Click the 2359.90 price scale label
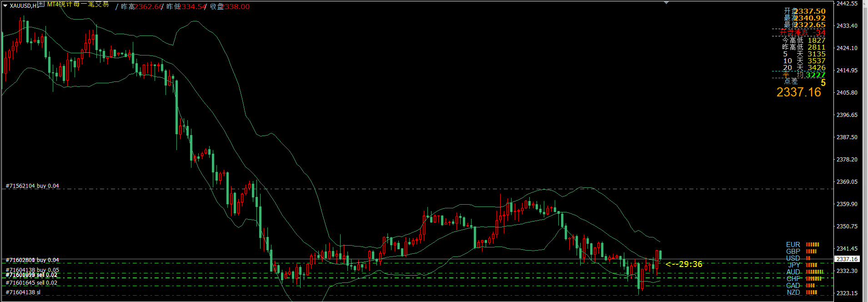 847,204
